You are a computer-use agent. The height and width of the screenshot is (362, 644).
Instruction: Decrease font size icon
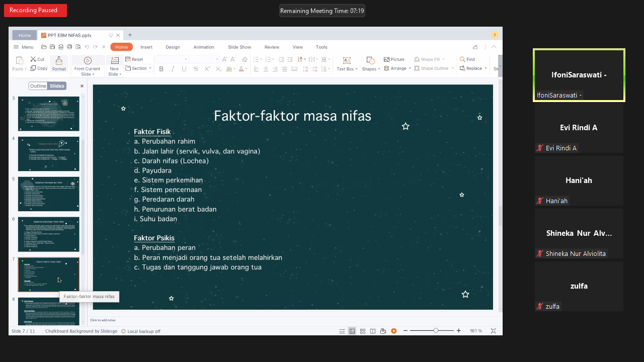(x=233, y=59)
